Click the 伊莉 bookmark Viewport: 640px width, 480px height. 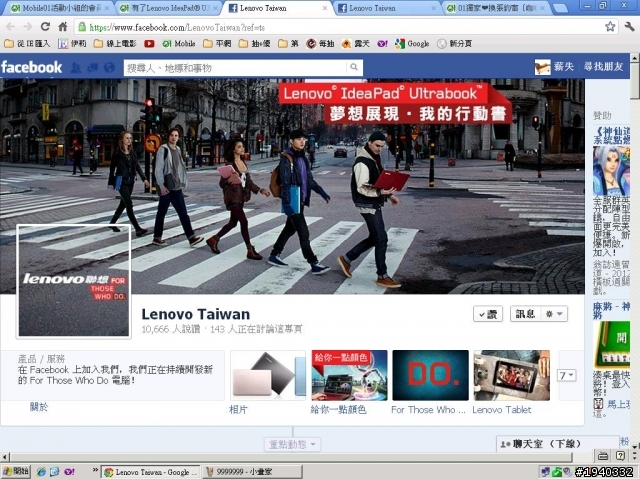point(72,44)
